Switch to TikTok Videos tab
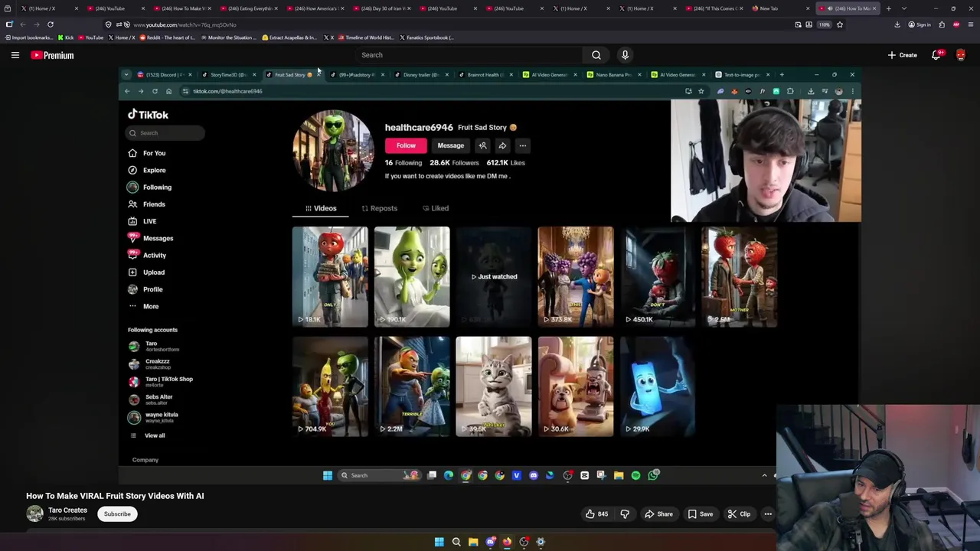The image size is (980, 551). click(x=320, y=208)
